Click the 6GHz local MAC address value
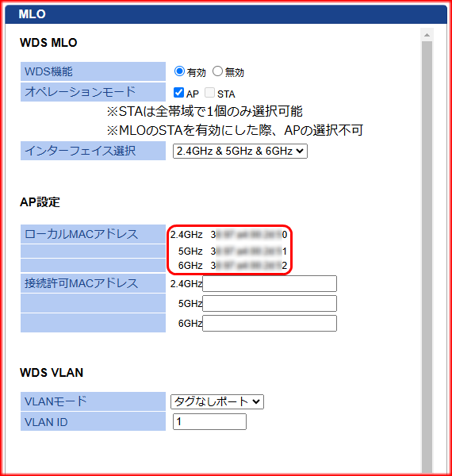The width and height of the screenshot is (452, 476). click(249, 266)
